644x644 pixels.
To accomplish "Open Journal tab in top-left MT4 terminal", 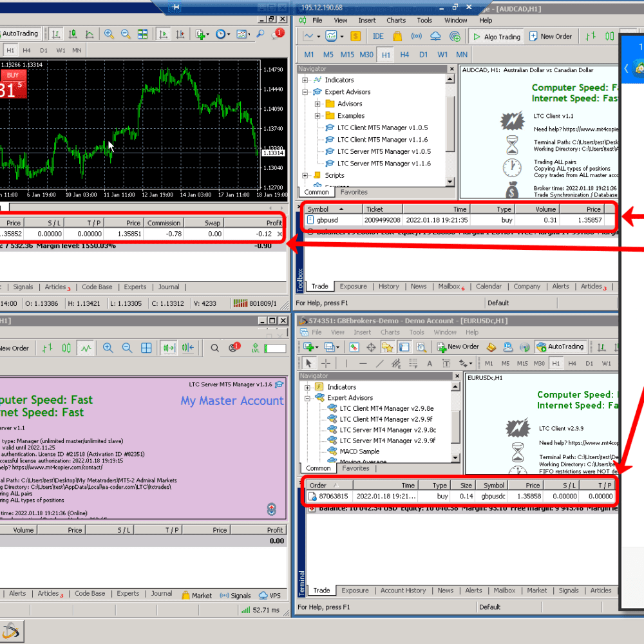I will click(168, 287).
